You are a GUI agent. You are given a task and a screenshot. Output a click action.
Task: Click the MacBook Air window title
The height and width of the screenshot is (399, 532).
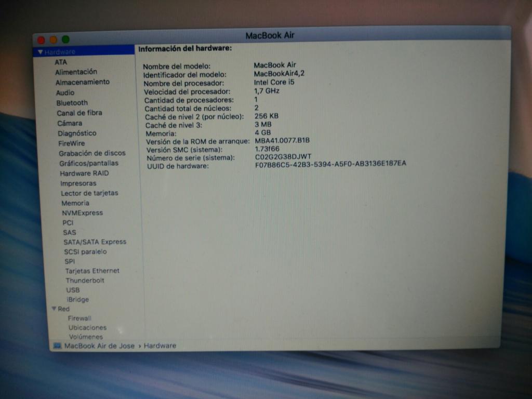click(270, 35)
